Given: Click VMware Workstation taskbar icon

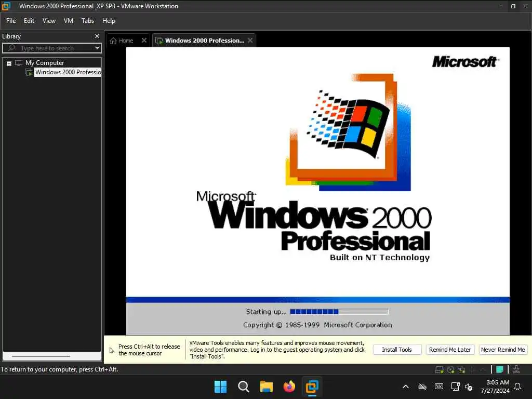Looking at the screenshot, I should 312,387.
